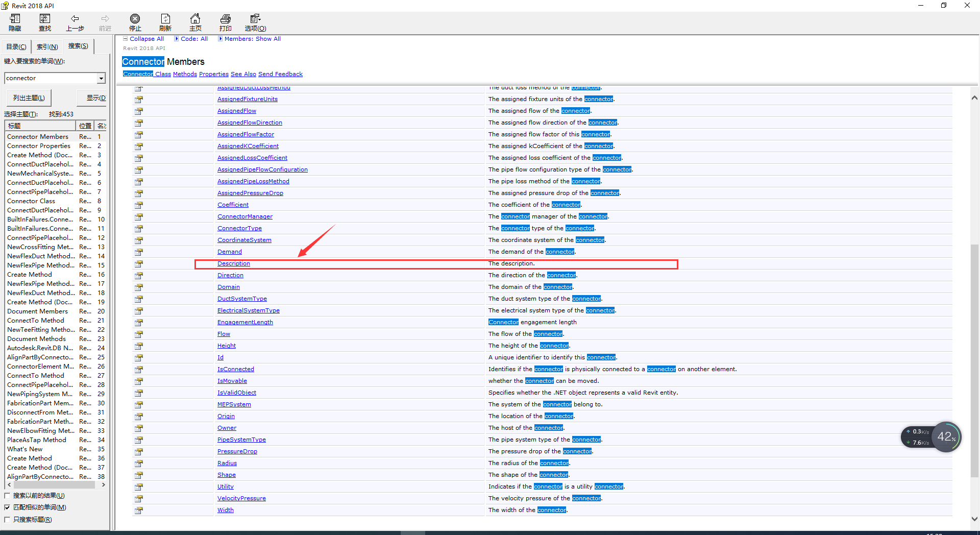Enable 搜索以前的结果 checkbox

click(x=7, y=496)
